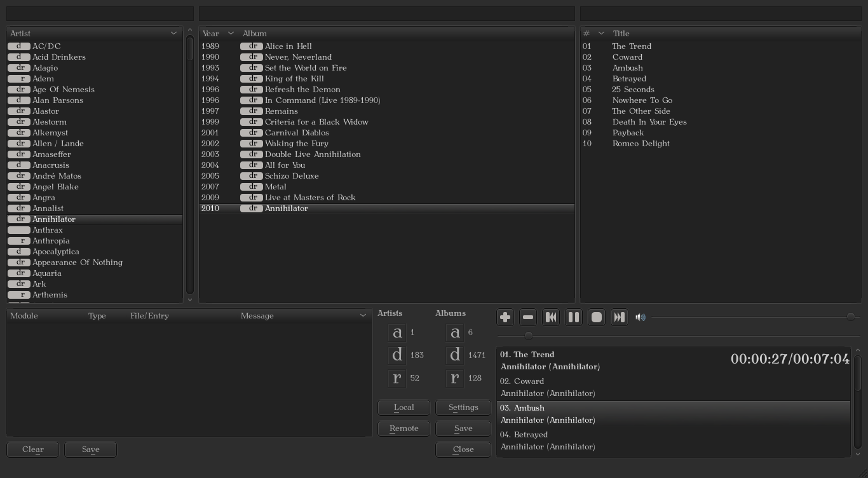The image size is (868, 478).
Task: Select track 06 Nowhere To Go
Action: point(721,100)
